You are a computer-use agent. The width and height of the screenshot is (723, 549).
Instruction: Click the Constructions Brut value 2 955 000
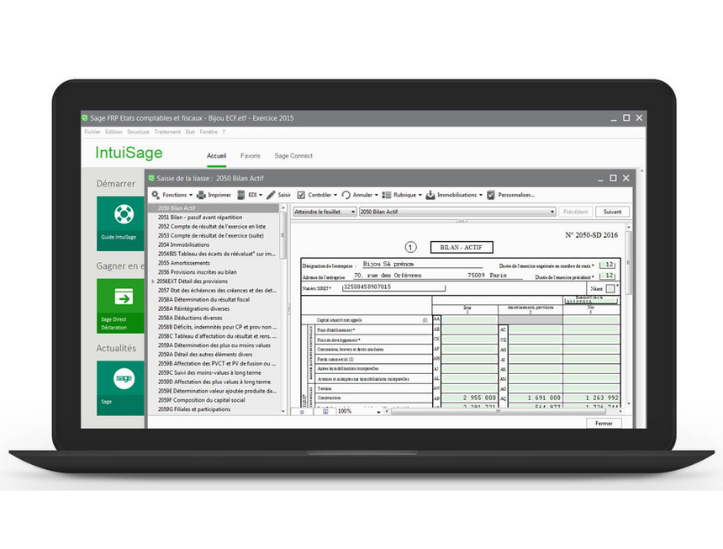(469, 397)
